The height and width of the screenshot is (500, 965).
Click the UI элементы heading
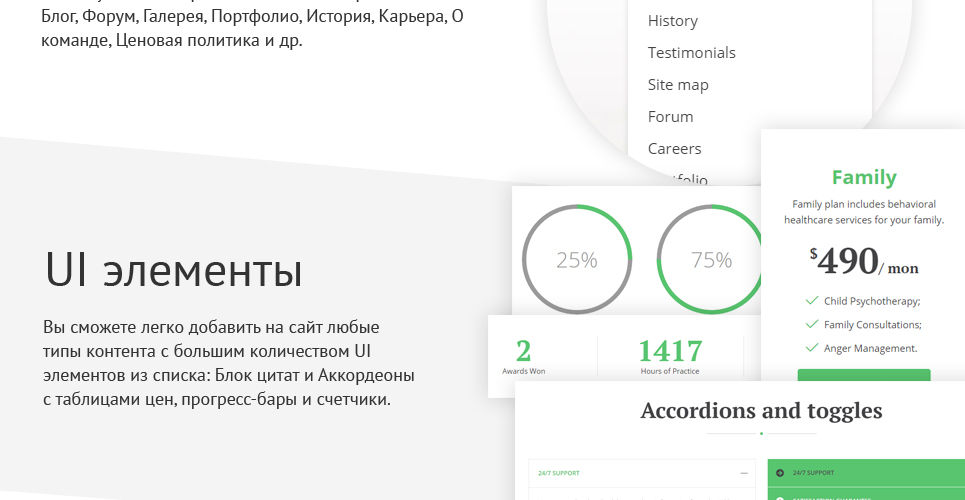174,270
